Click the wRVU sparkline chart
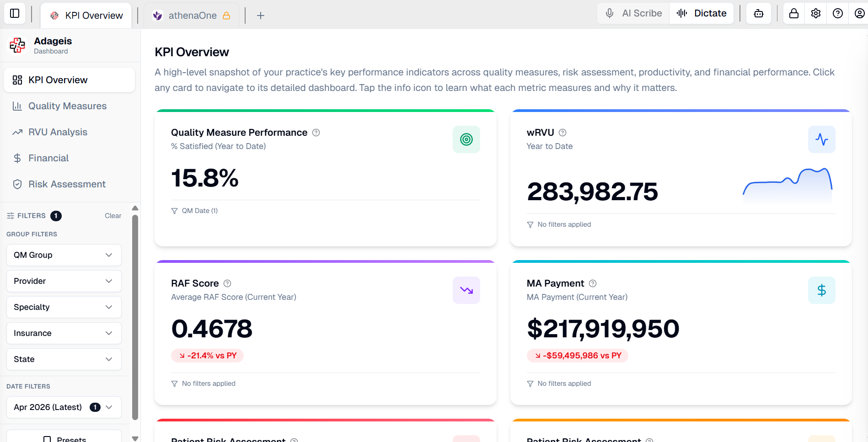This screenshot has height=442, width=868. click(x=788, y=185)
